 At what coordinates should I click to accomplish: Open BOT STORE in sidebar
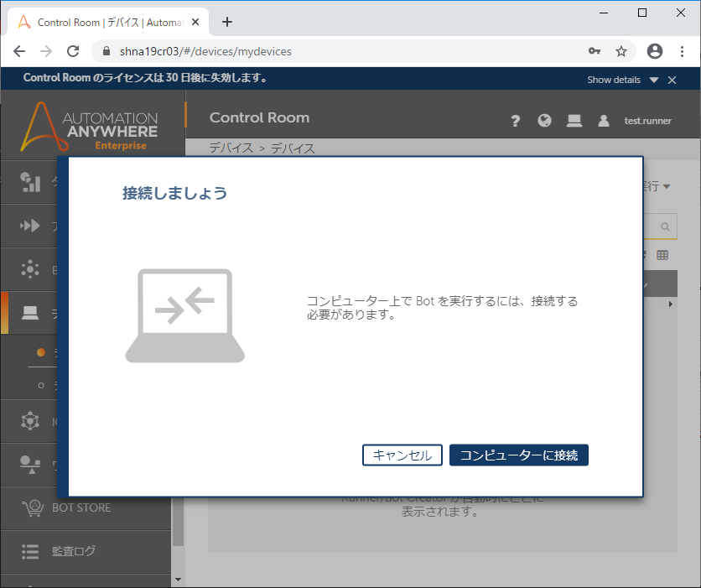point(81,508)
